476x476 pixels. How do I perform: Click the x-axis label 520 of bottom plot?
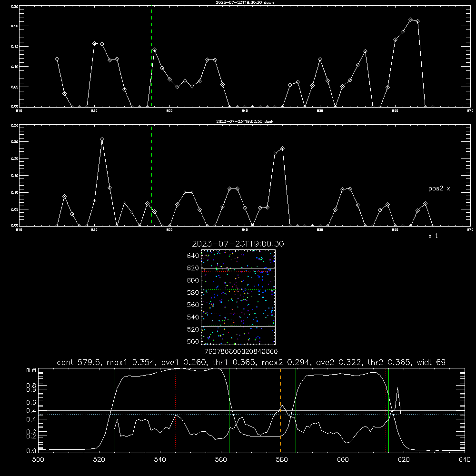click(x=99, y=460)
